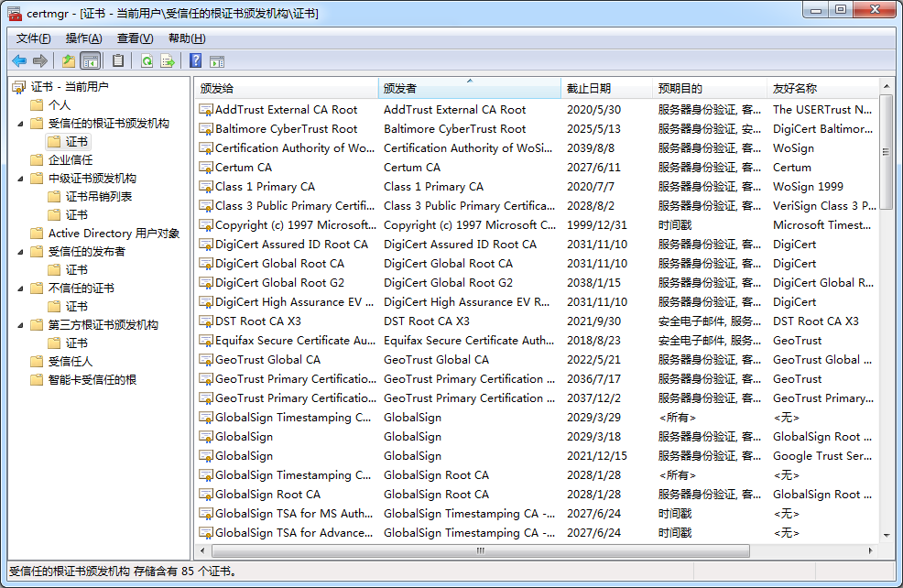The height and width of the screenshot is (588, 903).
Task: Click certificate icon of Baltimore CyberTrust Root
Action: 205,129
